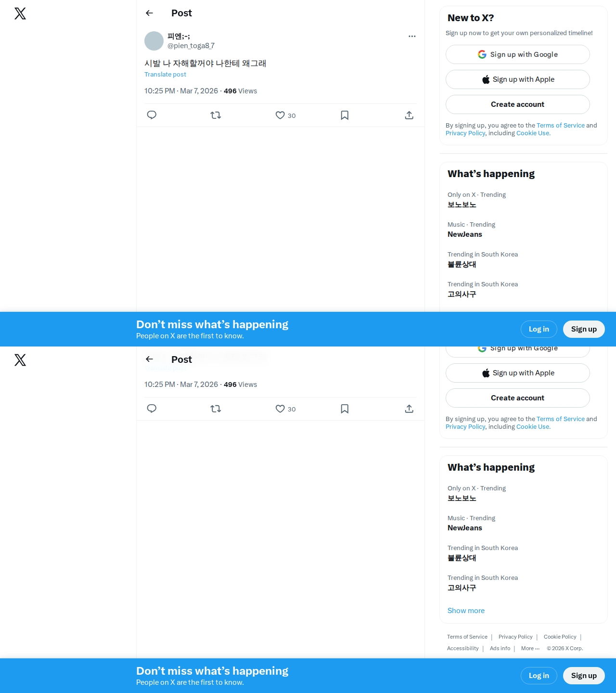Click the share upload icon in the upper post action bar
Viewport: 616px width, 693px height.
409,115
